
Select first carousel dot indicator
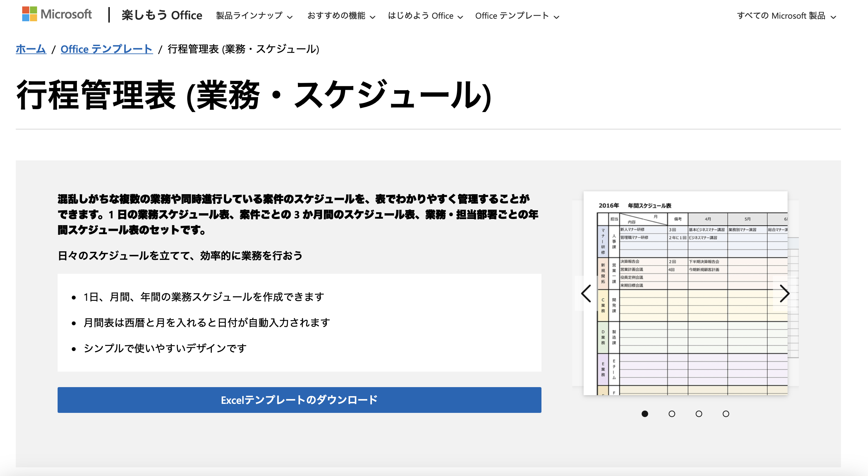click(645, 414)
